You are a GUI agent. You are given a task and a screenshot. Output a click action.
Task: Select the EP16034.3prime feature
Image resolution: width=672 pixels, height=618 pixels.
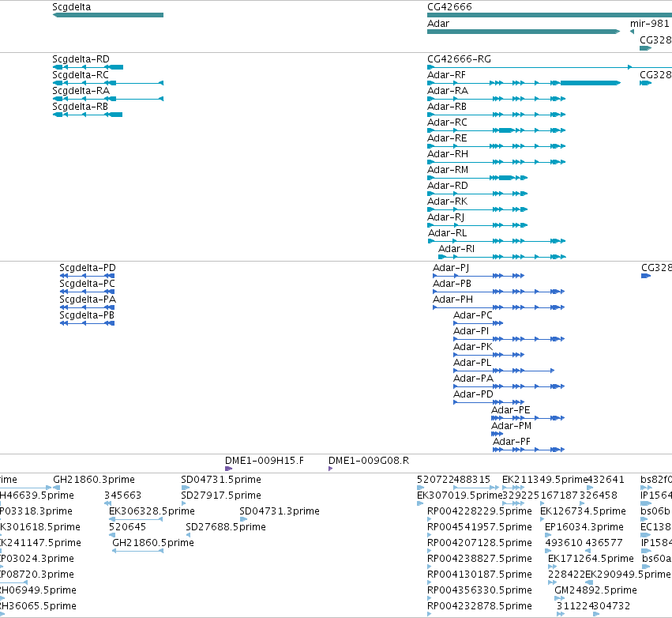pos(549,535)
